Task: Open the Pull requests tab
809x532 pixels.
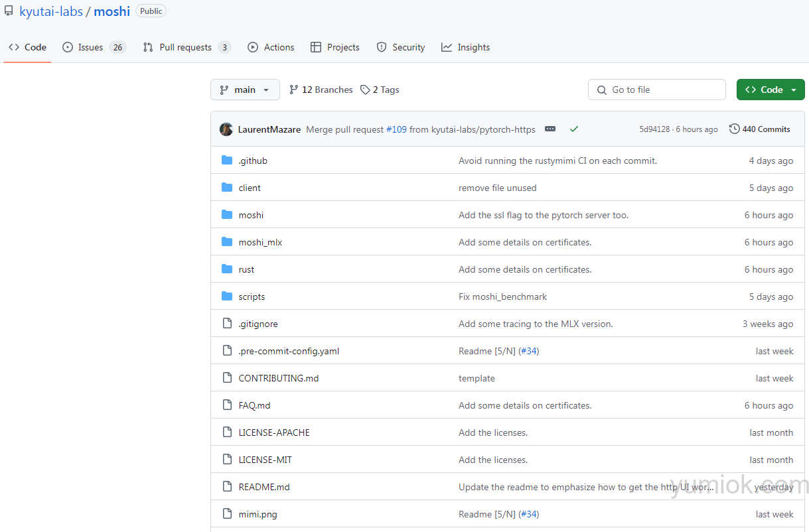Action: pyautogui.click(x=186, y=47)
